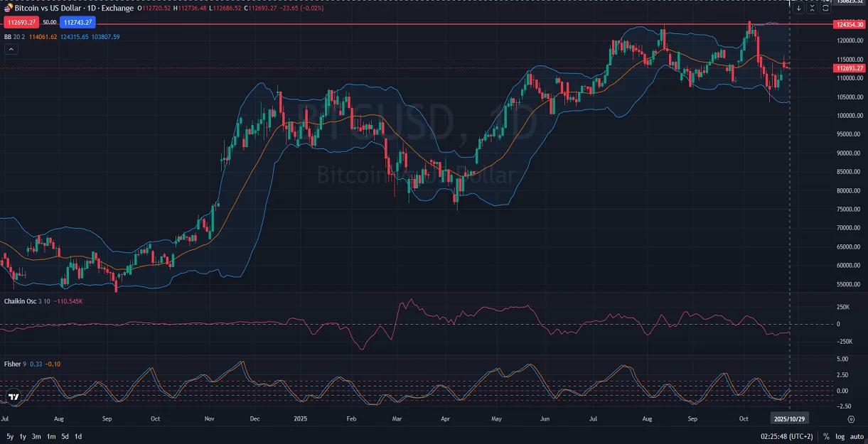Click the scroll-to-most-recent-bar arrow icon
The height and width of the screenshot is (444, 868).
(x=798, y=8)
